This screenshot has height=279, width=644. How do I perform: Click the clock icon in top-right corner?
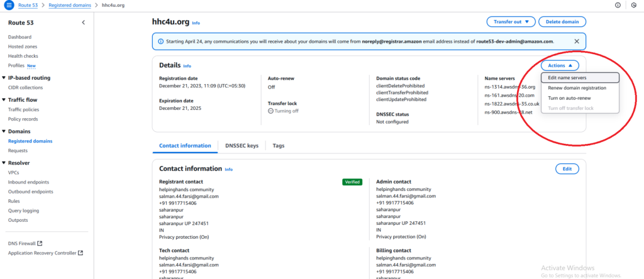pos(634,5)
